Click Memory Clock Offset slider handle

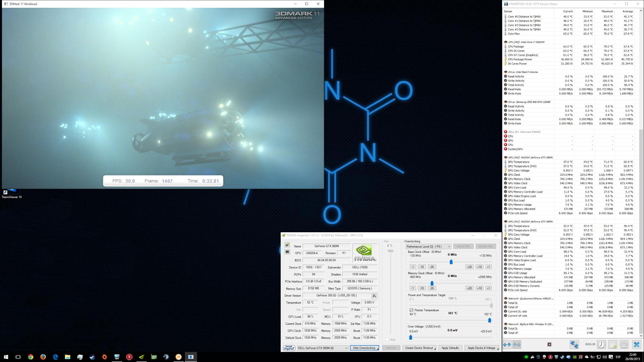(432, 283)
